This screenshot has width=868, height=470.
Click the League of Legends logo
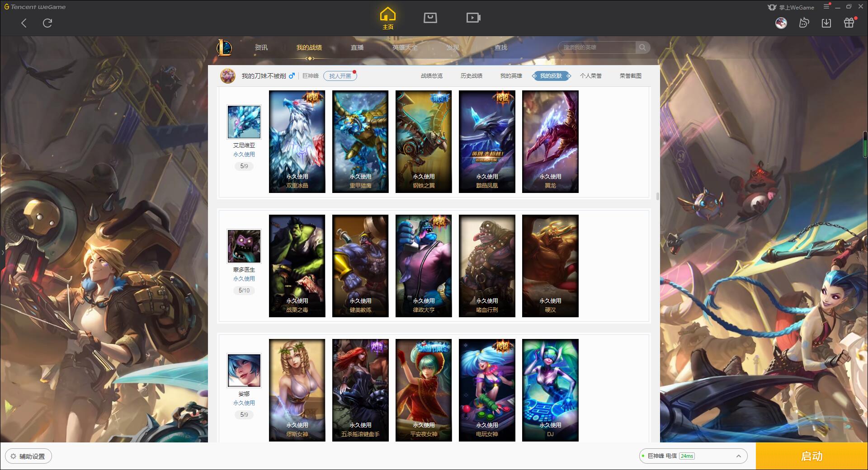(x=224, y=47)
